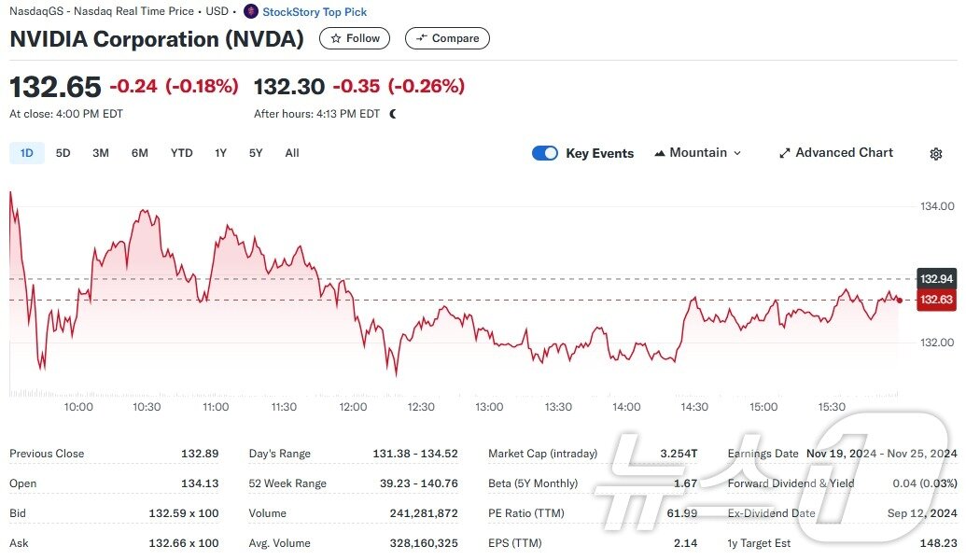The height and width of the screenshot is (560, 966).
Task: Click the star icon in Follow button
Action: pyautogui.click(x=336, y=38)
